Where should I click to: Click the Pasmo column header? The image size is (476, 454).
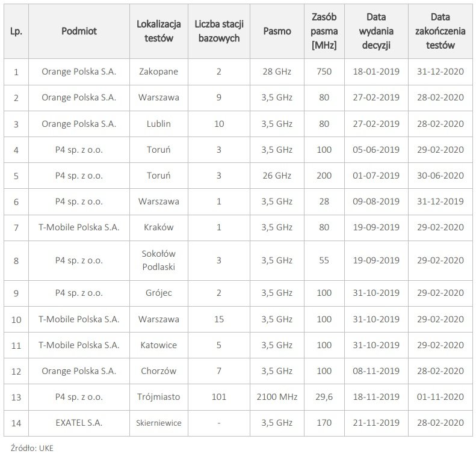(x=277, y=31)
